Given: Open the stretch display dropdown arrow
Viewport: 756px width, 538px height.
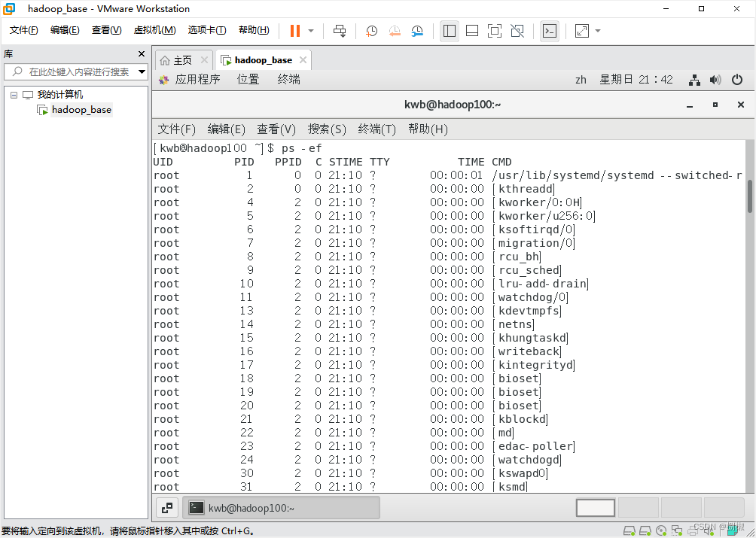Looking at the screenshot, I should [598, 31].
